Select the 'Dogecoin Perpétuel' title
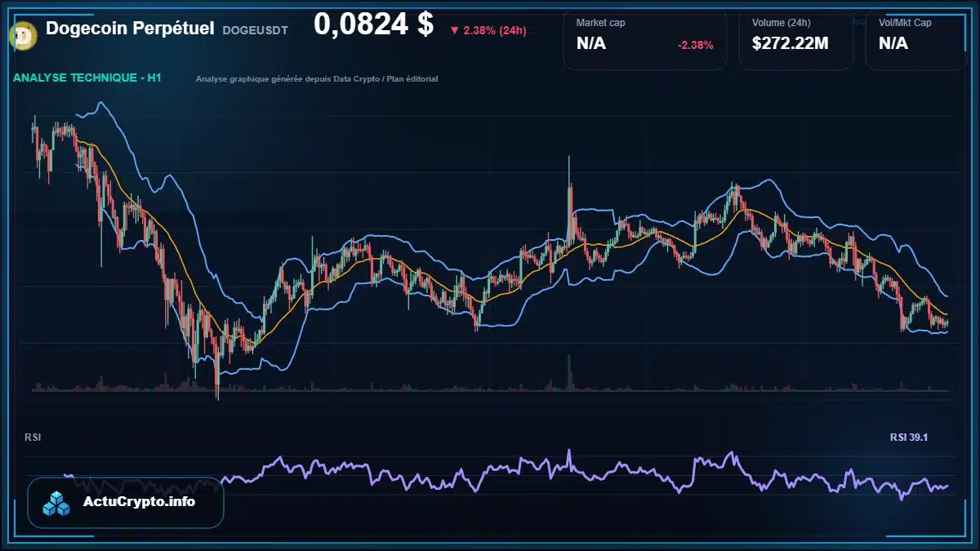 click(130, 29)
